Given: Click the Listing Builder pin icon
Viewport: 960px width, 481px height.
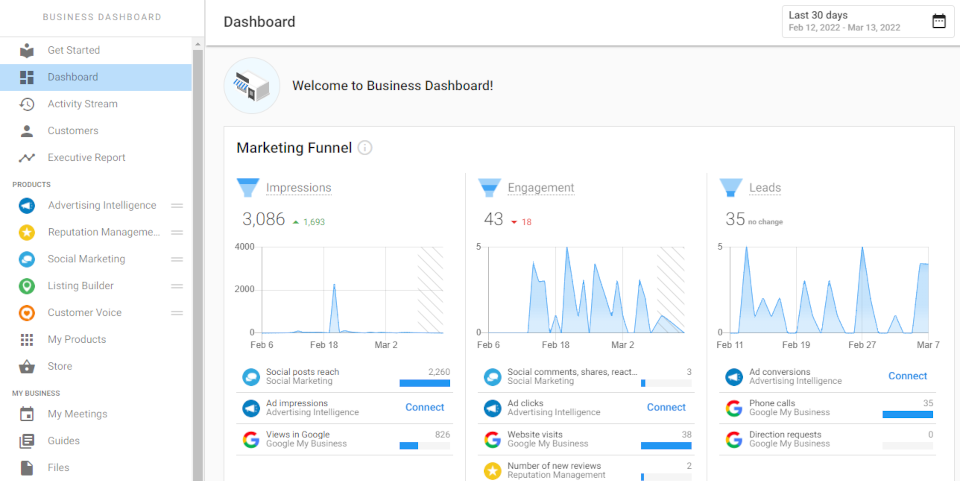Looking at the screenshot, I should (x=26, y=286).
